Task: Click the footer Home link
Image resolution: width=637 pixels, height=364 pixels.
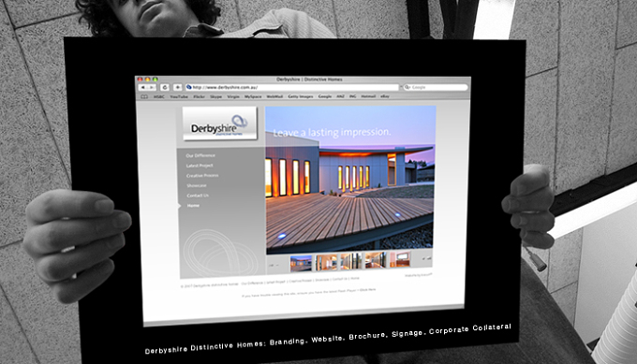Action: pos(355,278)
